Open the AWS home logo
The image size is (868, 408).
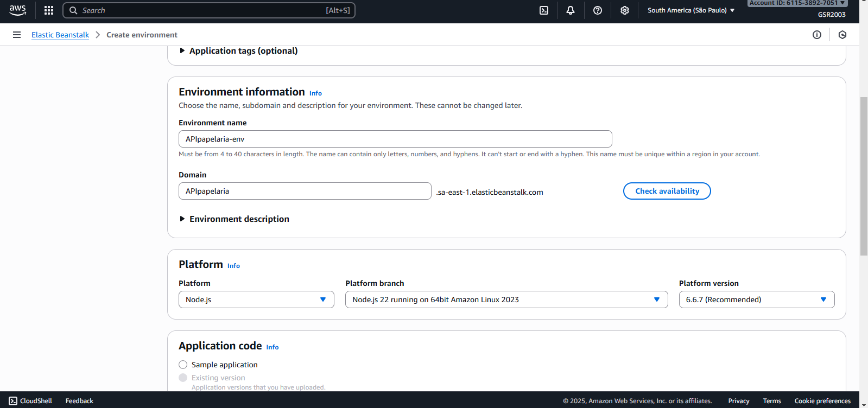point(17,10)
